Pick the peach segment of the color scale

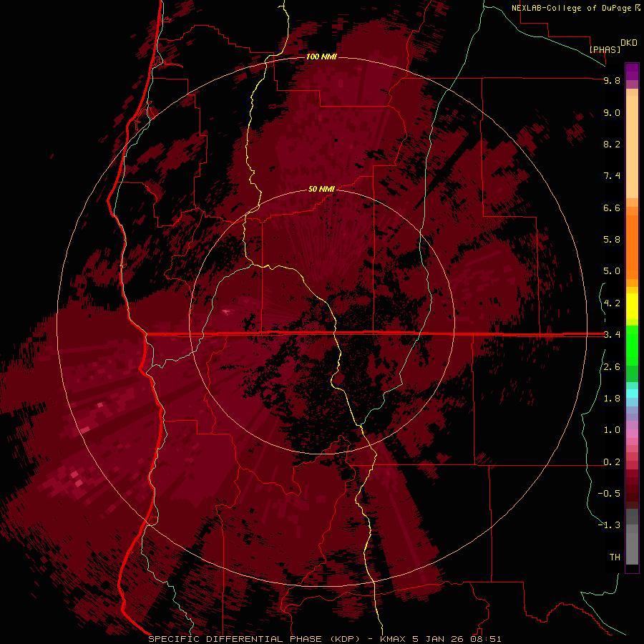tap(632, 147)
